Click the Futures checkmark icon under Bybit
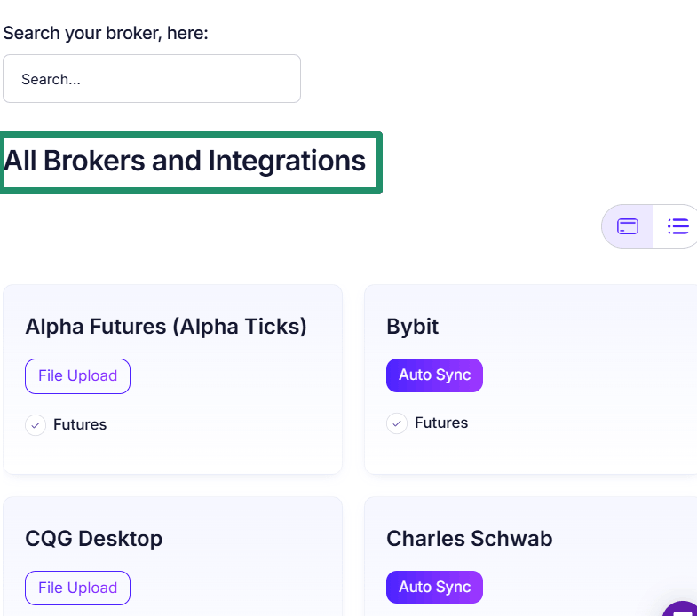The height and width of the screenshot is (616, 697). click(397, 423)
